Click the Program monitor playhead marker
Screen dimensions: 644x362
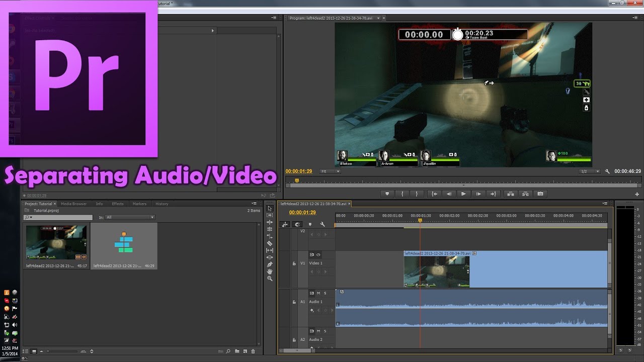297,180
